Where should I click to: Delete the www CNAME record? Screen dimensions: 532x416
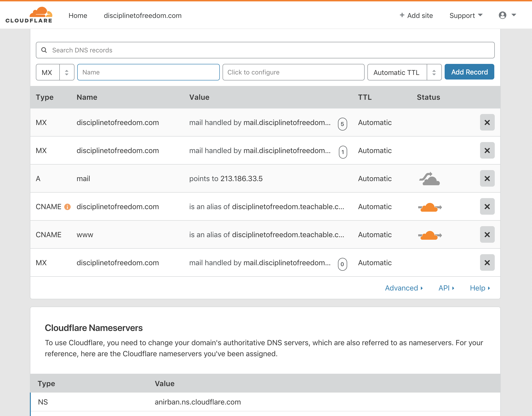coord(487,235)
